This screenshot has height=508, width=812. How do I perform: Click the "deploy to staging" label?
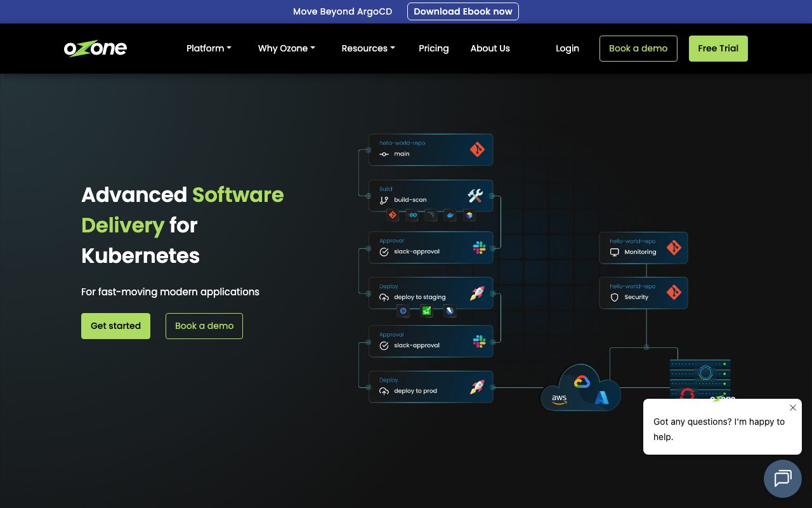click(x=420, y=297)
